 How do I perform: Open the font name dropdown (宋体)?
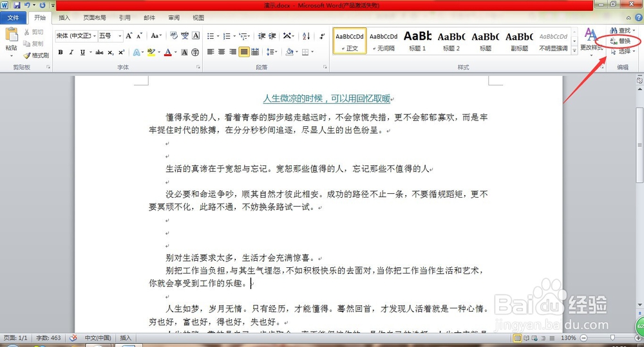tap(95, 35)
